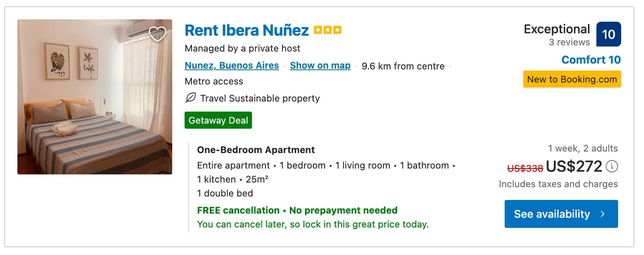
Task: Open the Rent Ibera Nuñez property title
Action: click(x=247, y=30)
